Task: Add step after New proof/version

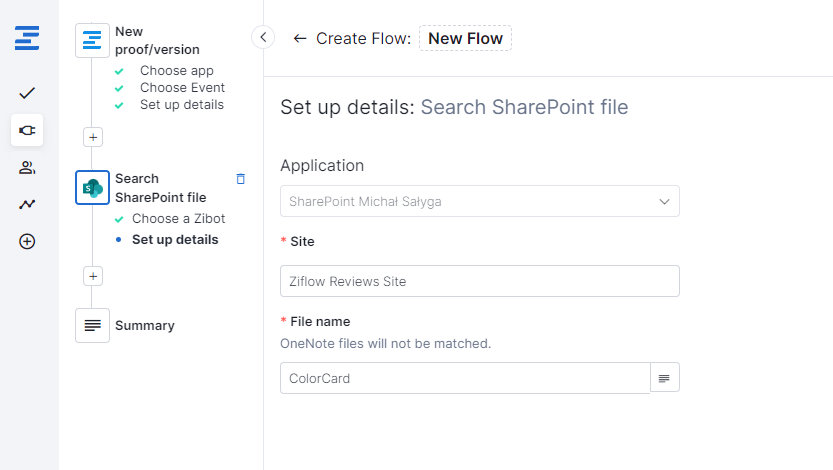Action: click(93, 137)
